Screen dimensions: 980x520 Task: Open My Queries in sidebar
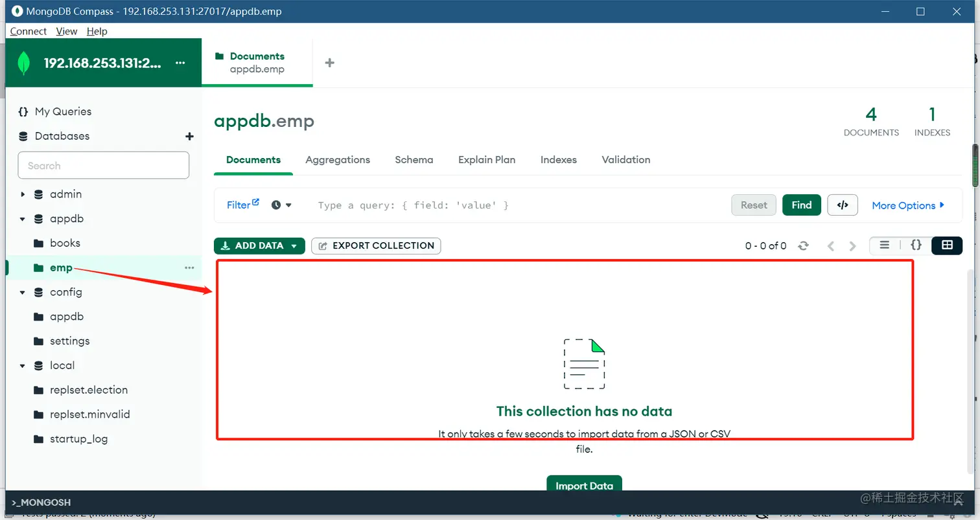coord(63,111)
